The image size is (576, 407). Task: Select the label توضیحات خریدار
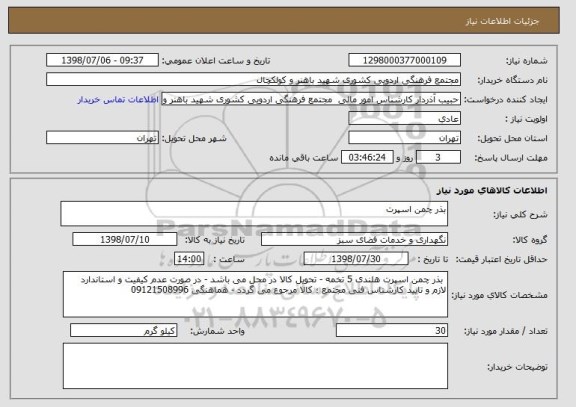pyautogui.click(x=517, y=367)
